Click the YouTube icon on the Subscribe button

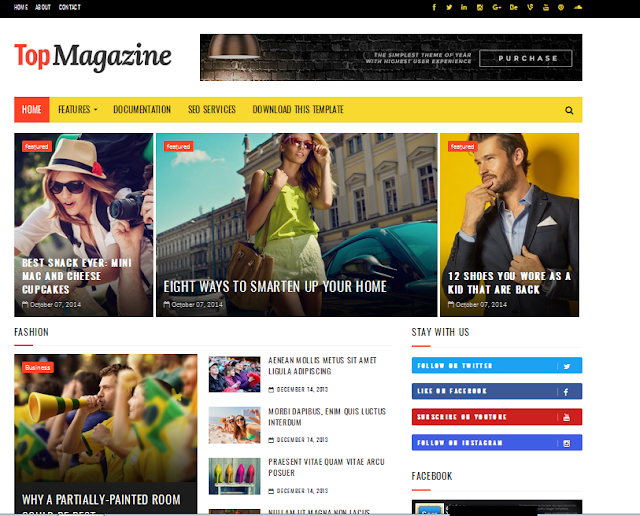point(567,417)
